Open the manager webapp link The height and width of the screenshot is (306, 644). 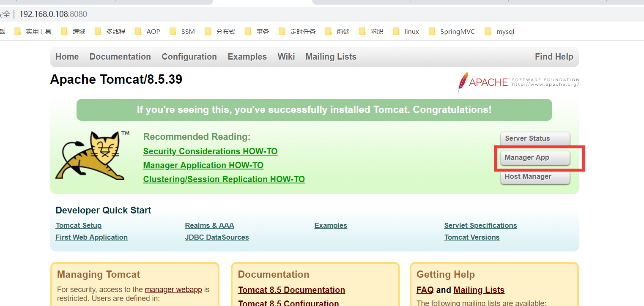pos(173,290)
